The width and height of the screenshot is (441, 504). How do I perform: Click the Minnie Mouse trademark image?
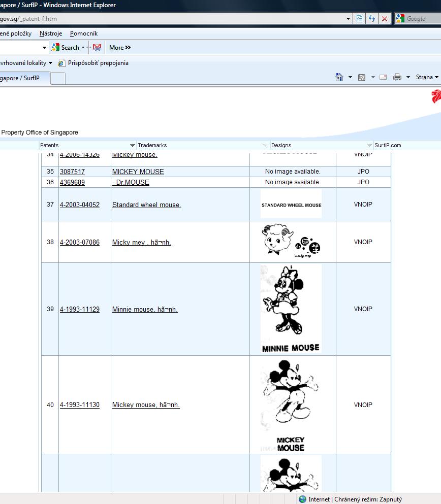pos(291,309)
